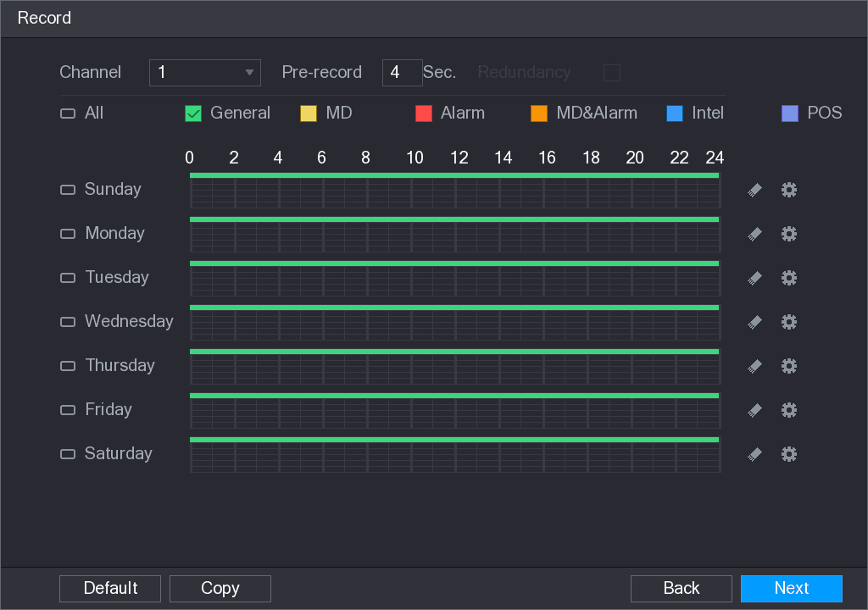The image size is (868, 610).
Task: Toggle the Friday link checkbox
Action: pyautogui.click(x=68, y=409)
